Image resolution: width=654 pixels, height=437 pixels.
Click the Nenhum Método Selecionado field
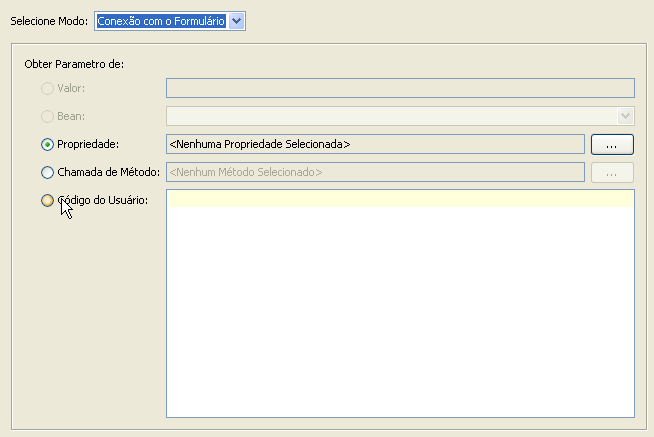pyautogui.click(x=375, y=172)
